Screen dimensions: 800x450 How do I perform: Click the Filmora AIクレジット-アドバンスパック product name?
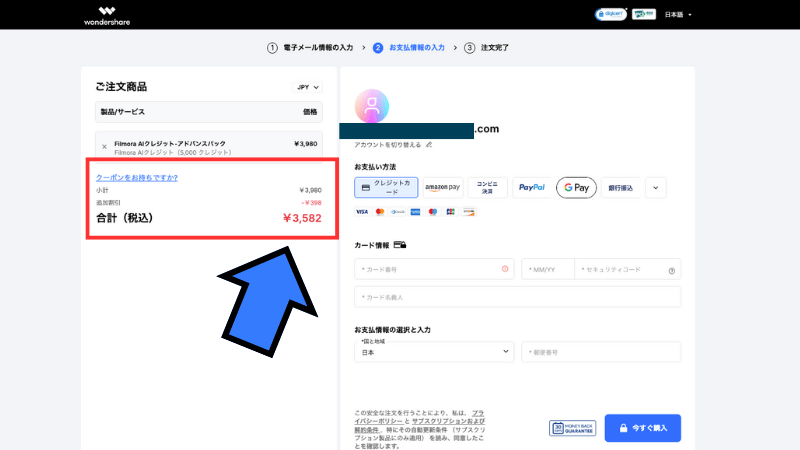[x=170, y=144]
